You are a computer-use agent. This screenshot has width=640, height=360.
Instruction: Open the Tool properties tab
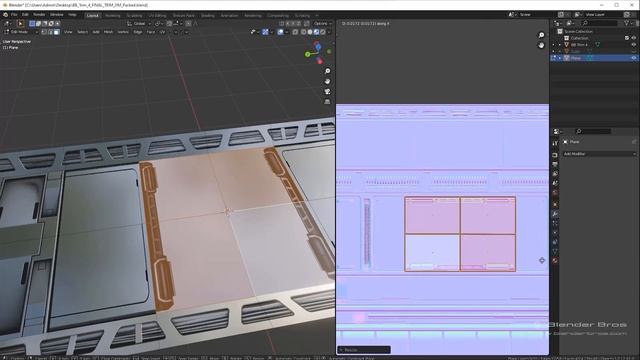click(x=555, y=143)
